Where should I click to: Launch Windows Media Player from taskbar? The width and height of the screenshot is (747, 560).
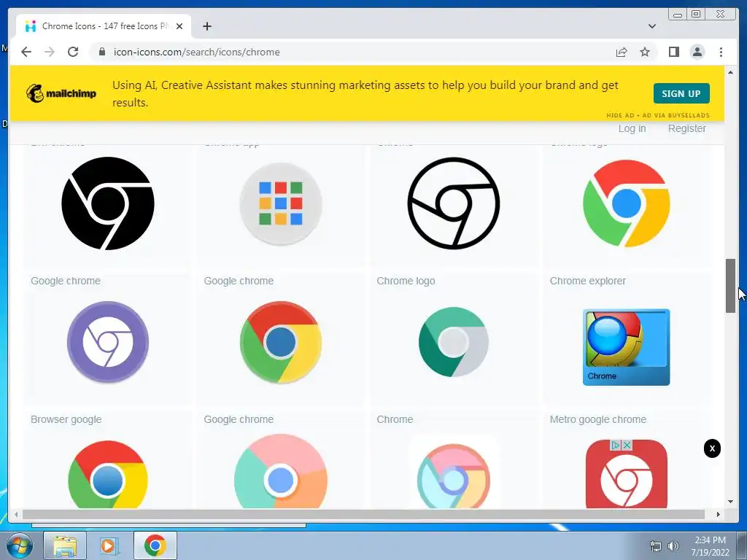(108, 545)
